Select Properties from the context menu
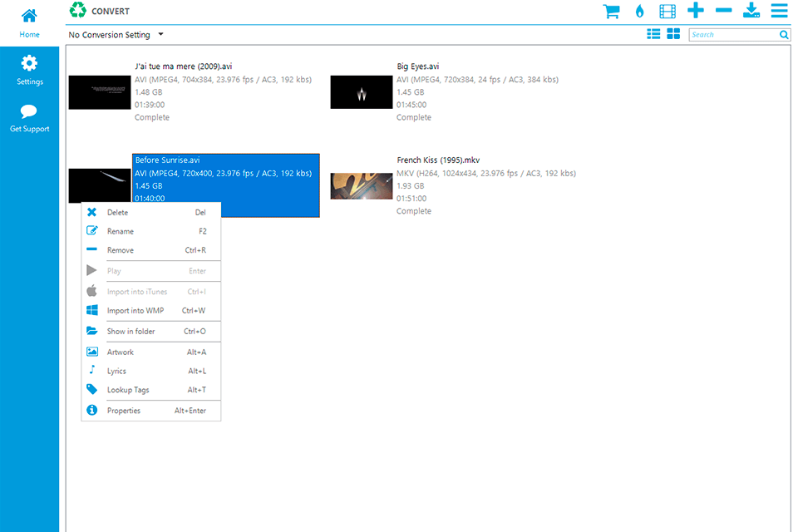The width and height of the screenshot is (798, 532). pyautogui.click(x=123, y=410)
